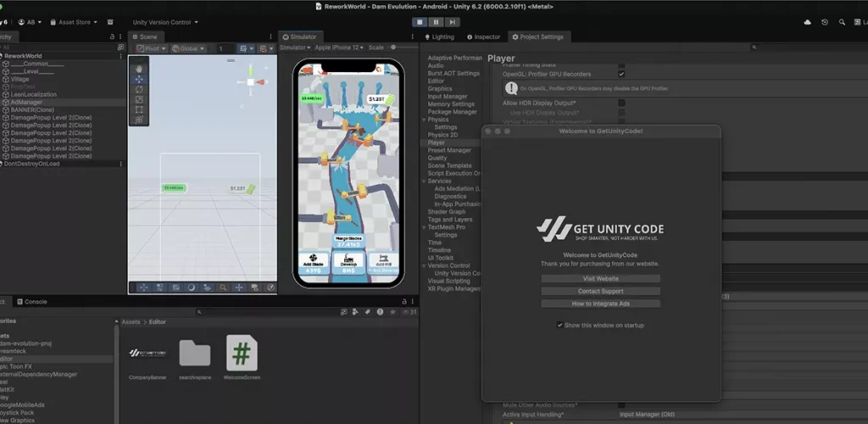Image resolution: width=868 pixels, height=424 pixels.
Task: Select the Hand view tool in Scene
Action: (x=139, y=68)
